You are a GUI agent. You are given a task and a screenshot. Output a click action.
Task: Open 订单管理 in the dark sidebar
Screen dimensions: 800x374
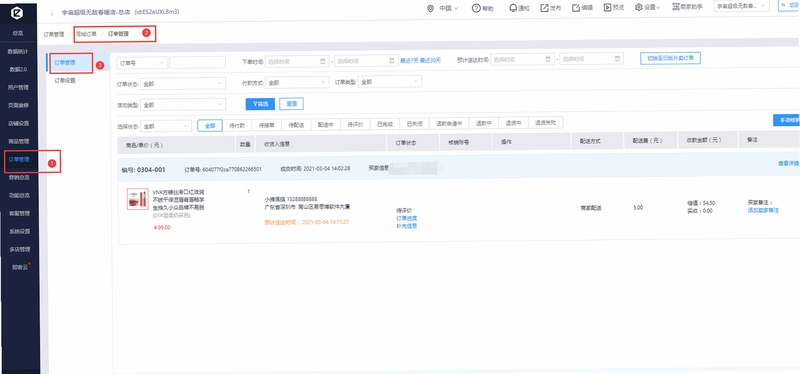19,160
